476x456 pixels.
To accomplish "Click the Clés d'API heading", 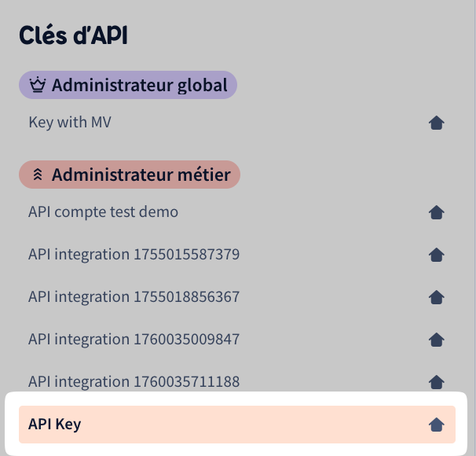I will click(x=73, y=35).
